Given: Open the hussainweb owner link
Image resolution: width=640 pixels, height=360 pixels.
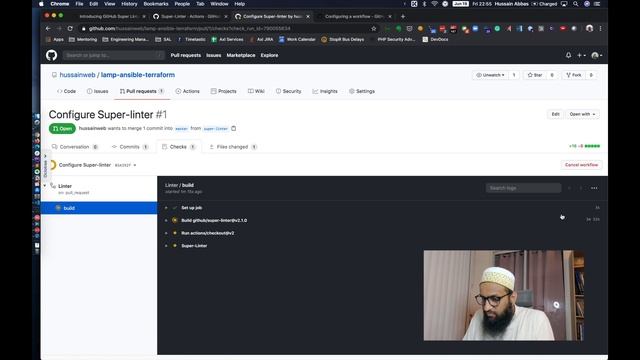Looking at the screenshot, I should pos(78,75).
